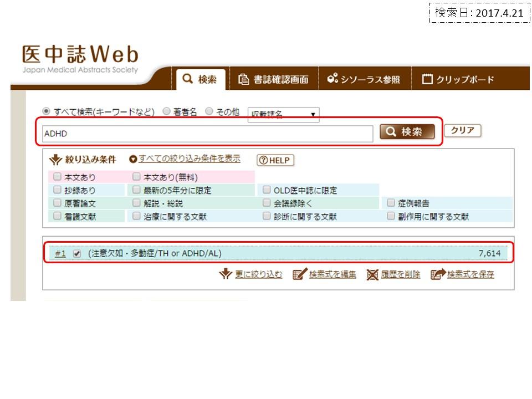The height and width of the screenshot is (399, 532).
Task: Open the 書誌確認画面 tab
Action: pyautogui.click(x=274, y=79)
